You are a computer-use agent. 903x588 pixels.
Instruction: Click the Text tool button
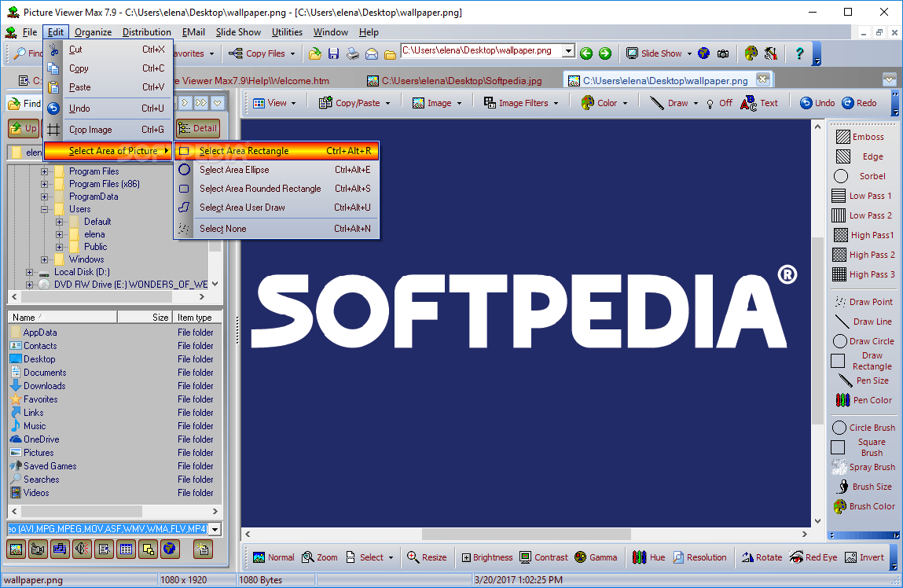click(x=760, y=103)
